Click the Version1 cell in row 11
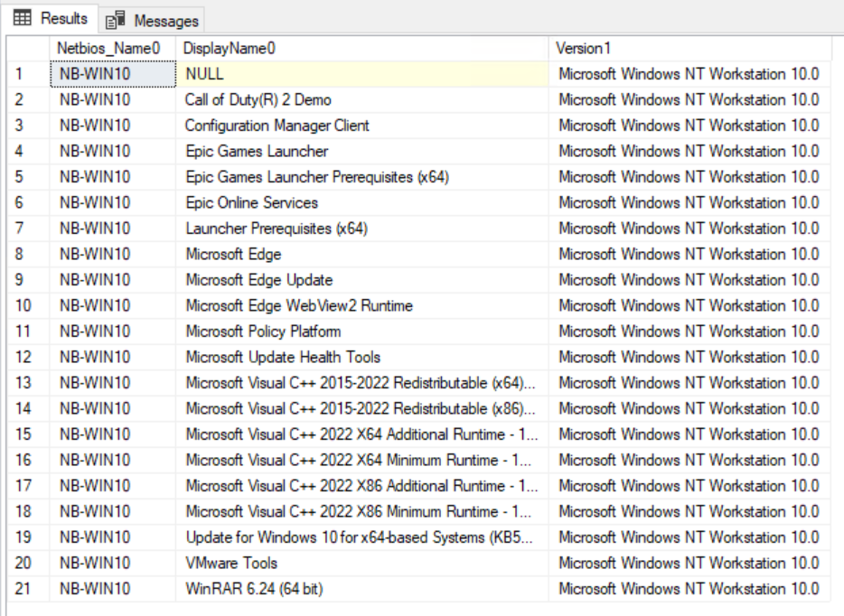 pos(689,331)
